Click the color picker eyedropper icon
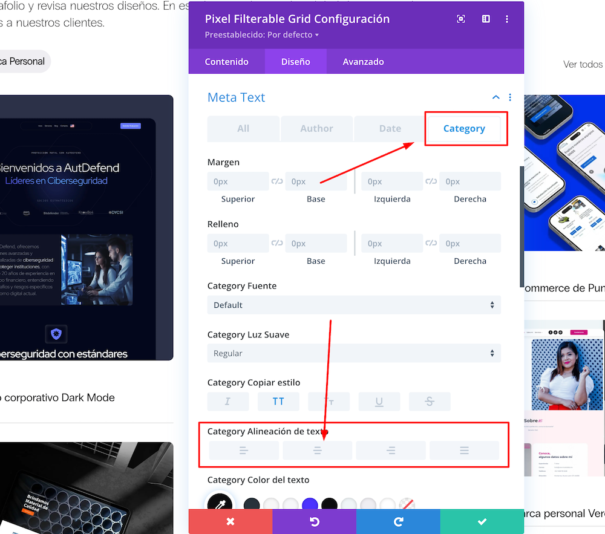 click(x=219, y=505)
